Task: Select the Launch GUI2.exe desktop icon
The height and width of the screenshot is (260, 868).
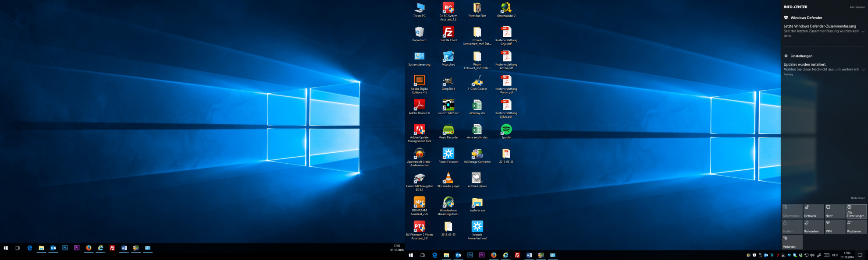Action: 448,107
